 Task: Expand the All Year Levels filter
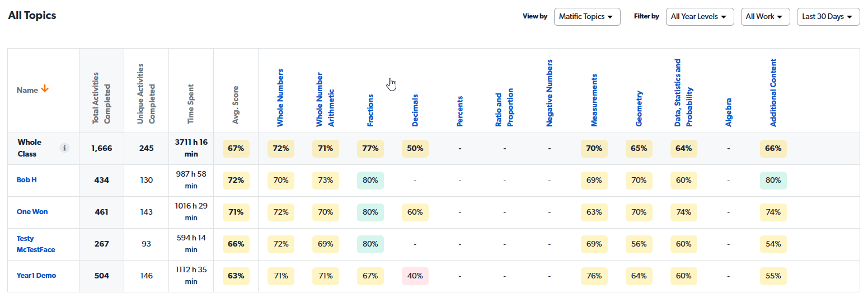pos(700,17)
